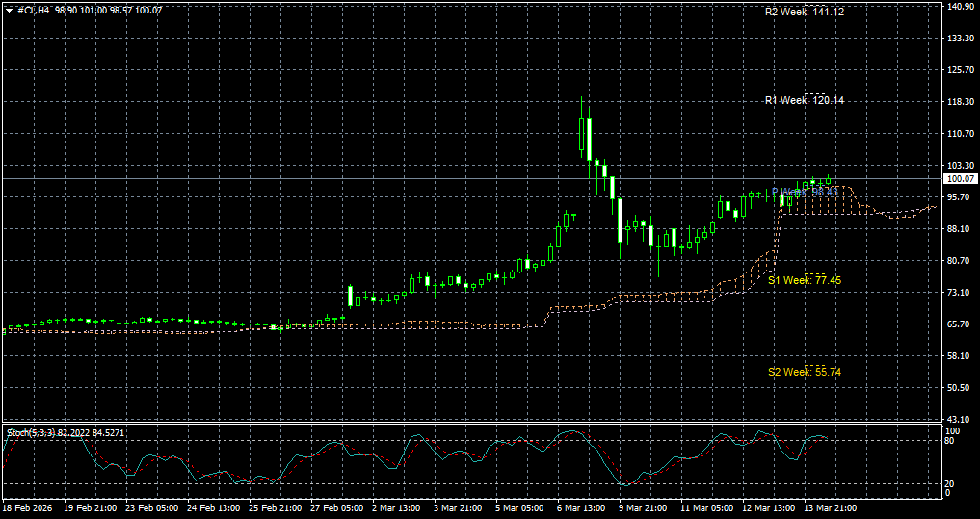
Task: Click 118.30 on the price scale
Action: 960,102
